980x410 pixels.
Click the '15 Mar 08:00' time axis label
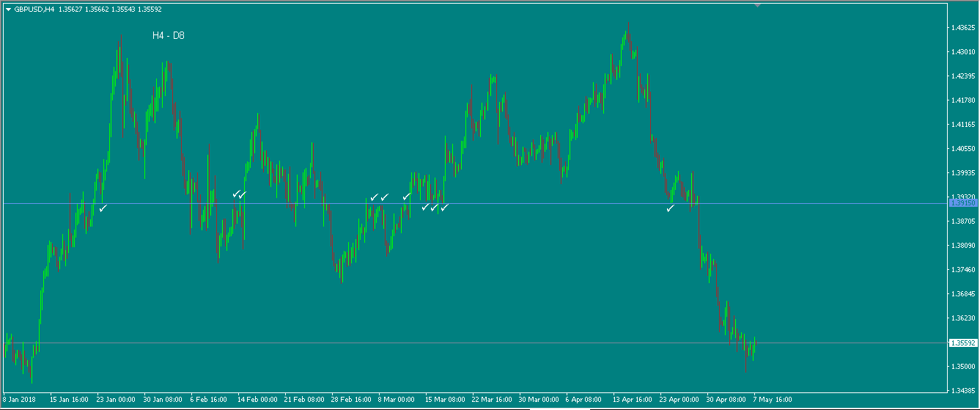tap(445, 400)
